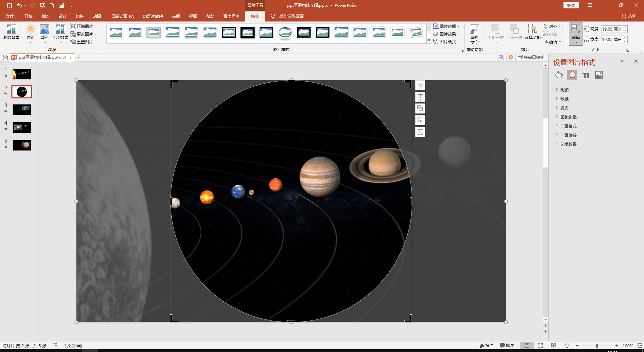
Task: Click Reset Picture (重置图片)
Action: (x=85, y=42)
